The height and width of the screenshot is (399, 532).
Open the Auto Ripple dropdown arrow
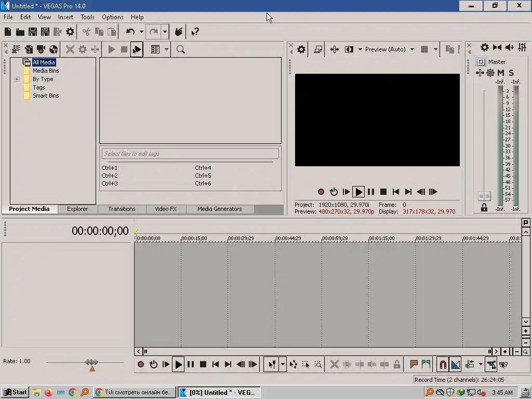[481, 365]
